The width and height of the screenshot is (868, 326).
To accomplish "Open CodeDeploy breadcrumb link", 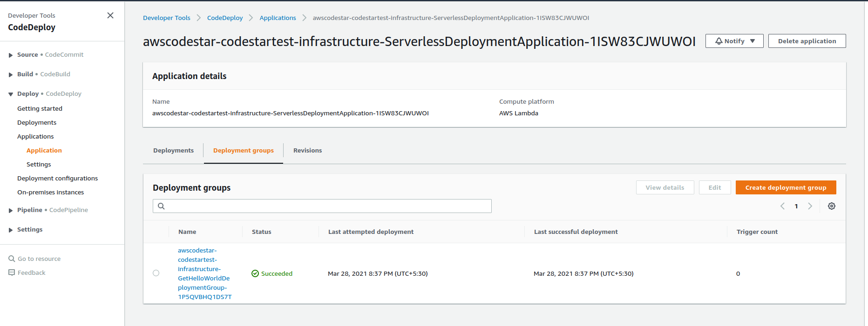I will click(x=225, y=18).
